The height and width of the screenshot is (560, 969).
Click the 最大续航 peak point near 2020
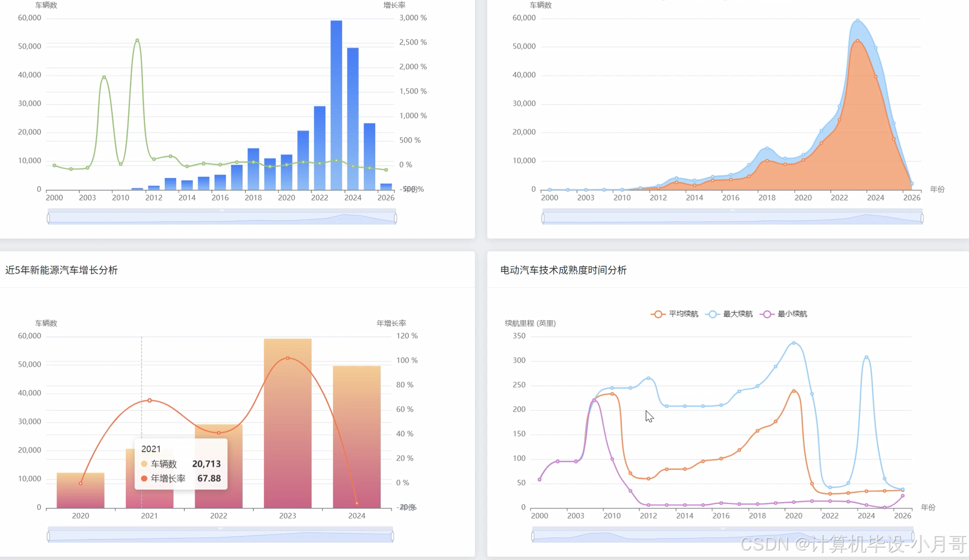(794, 343)
